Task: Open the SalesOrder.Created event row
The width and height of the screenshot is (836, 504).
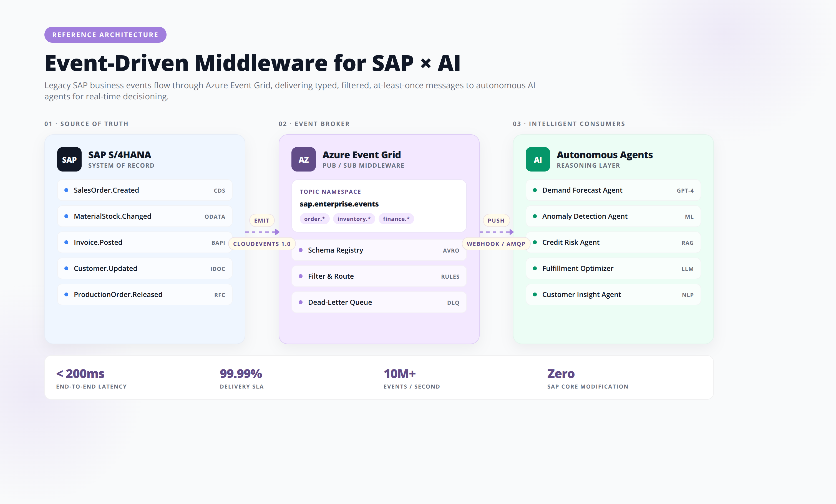Action: coord(145,190)
